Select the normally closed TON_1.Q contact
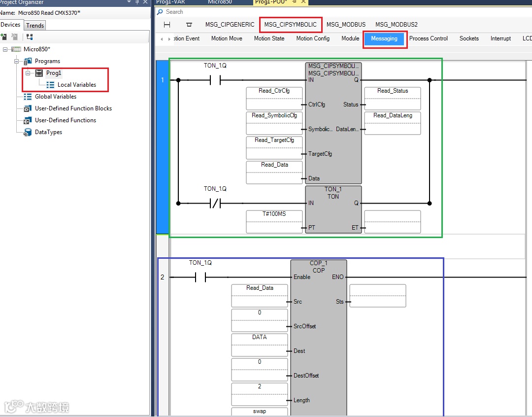The image size is (532, 417). (x=215, y=204)
